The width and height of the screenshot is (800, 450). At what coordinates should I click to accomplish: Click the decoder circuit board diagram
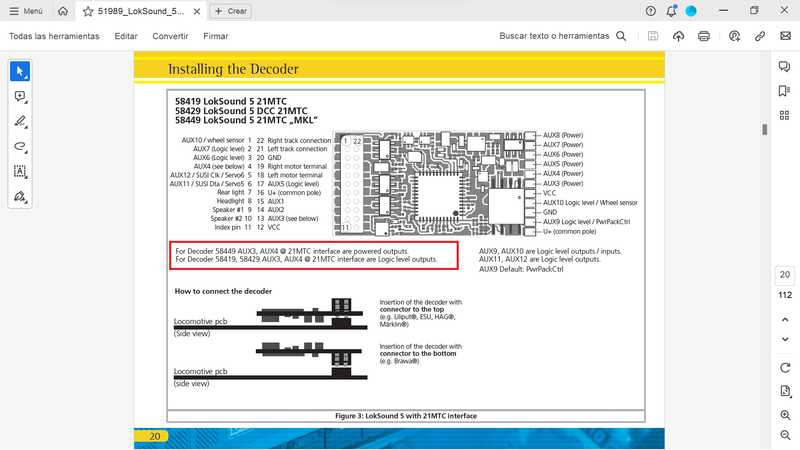435,183
